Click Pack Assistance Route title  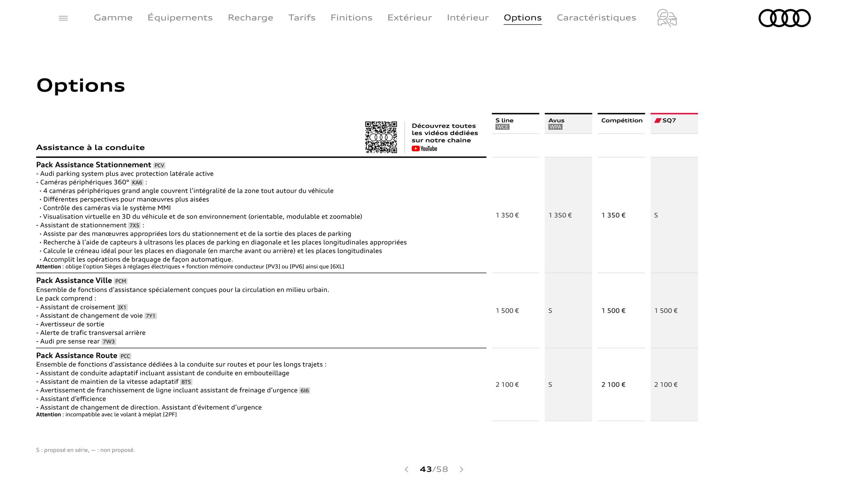[x=77, y=355]
